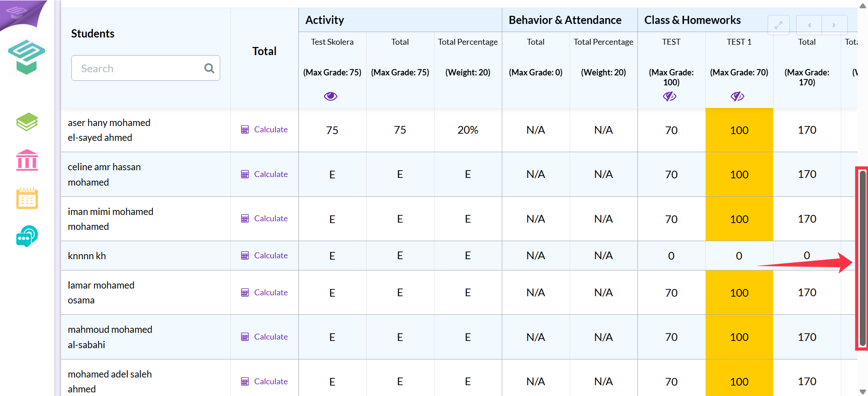This screenshot has height=396, width=868.
Task: Click calculator icon for knnnn kh
Action: tap(245, 256)
